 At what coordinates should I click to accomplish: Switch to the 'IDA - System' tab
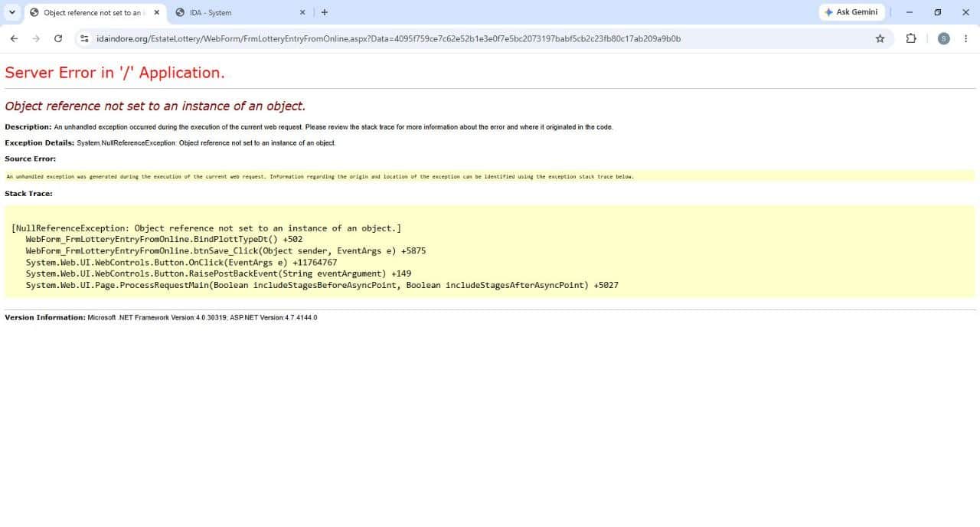pyautogui.click(x=240, y=12)
